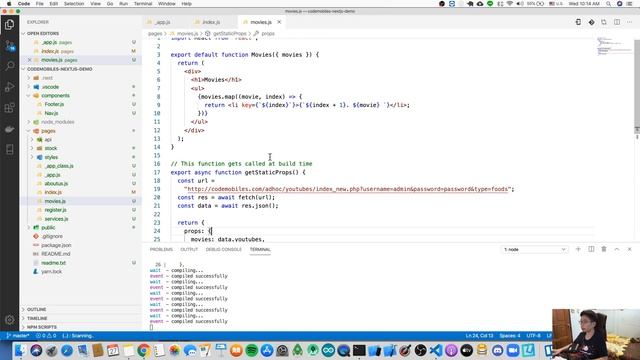Open the terminal selector dropdown '1: node'
640x360 pixels.
(534, 249)
